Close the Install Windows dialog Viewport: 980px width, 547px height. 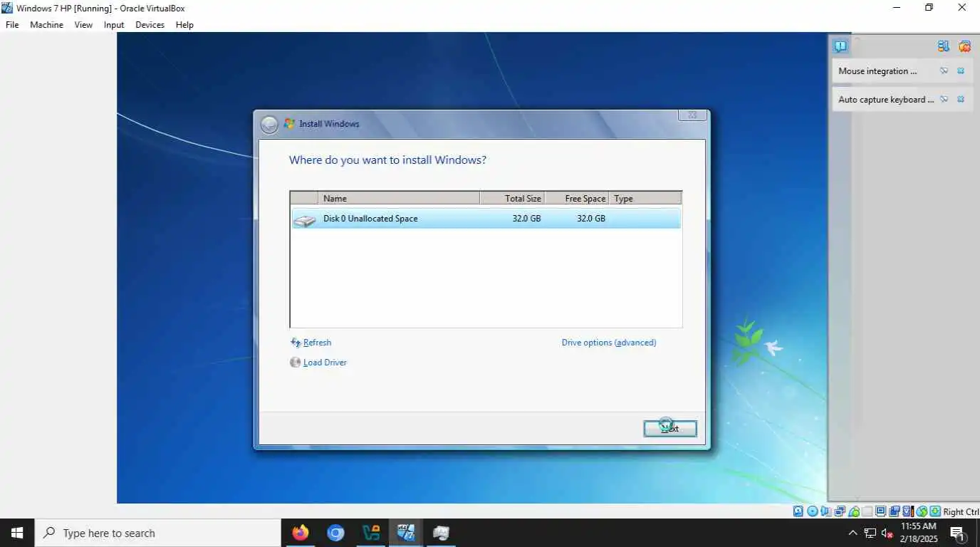(692, 115)
